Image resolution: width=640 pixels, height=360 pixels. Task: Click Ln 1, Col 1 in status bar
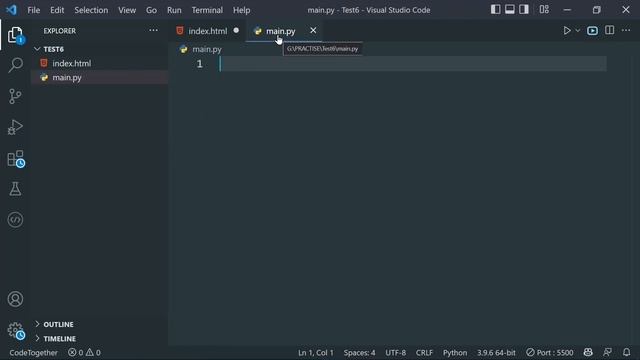[x=316, y=353]
